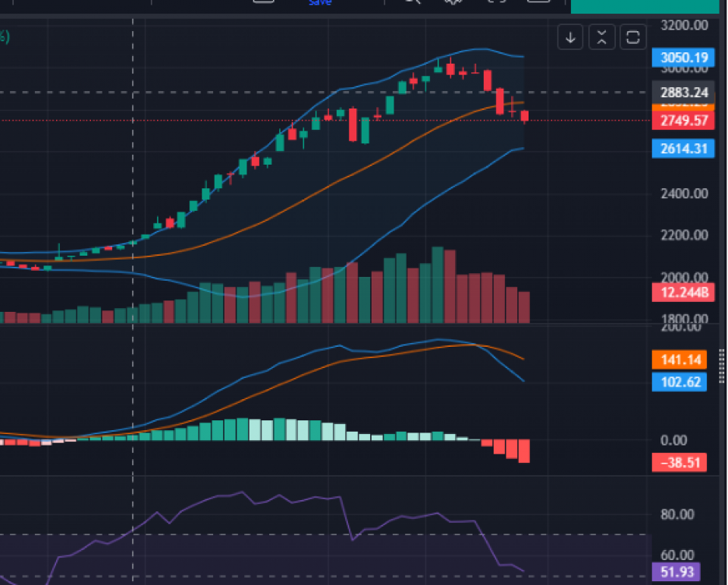Screen dimensions: 728x585
Task: Click the tallest green volume bar
Action: (x=438, y=285)
